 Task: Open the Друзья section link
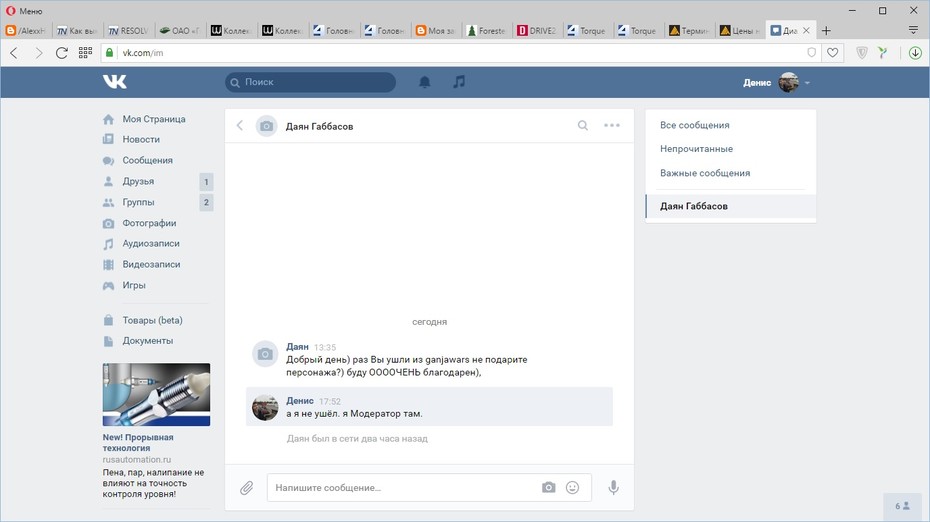(x=138, y=181)
